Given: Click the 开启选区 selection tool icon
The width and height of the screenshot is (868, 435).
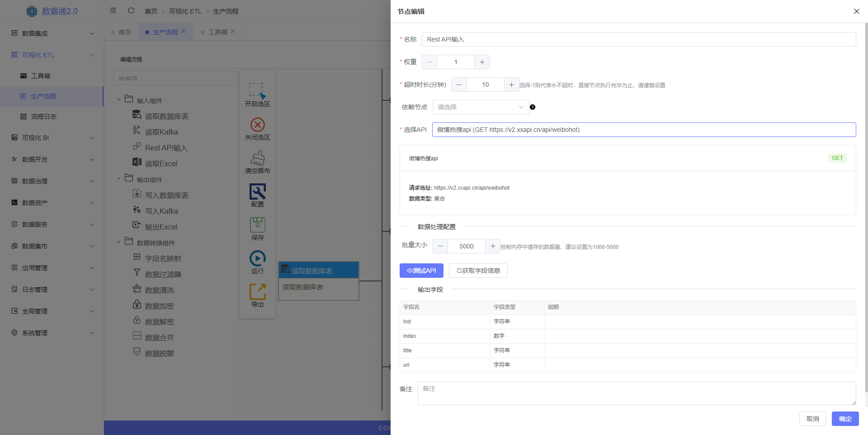Looking at the screenshot, I should point(257,91).
